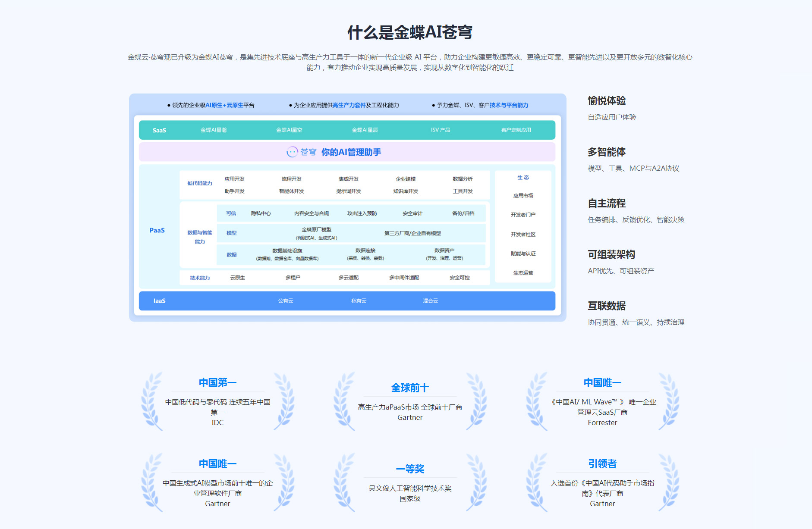Click the 一等奖 award heading
This screenshot has width=812, height=529.
pyautogui.click(x=410, y=469)
